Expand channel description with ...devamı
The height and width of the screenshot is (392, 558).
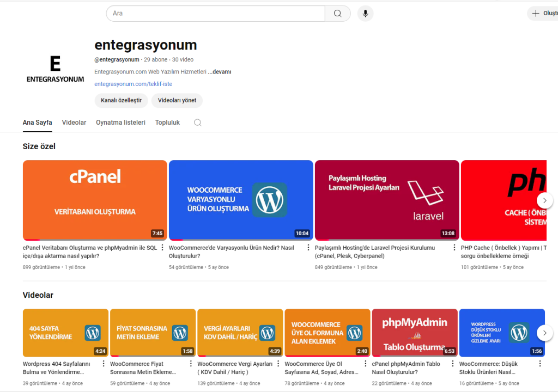point(220,72)
